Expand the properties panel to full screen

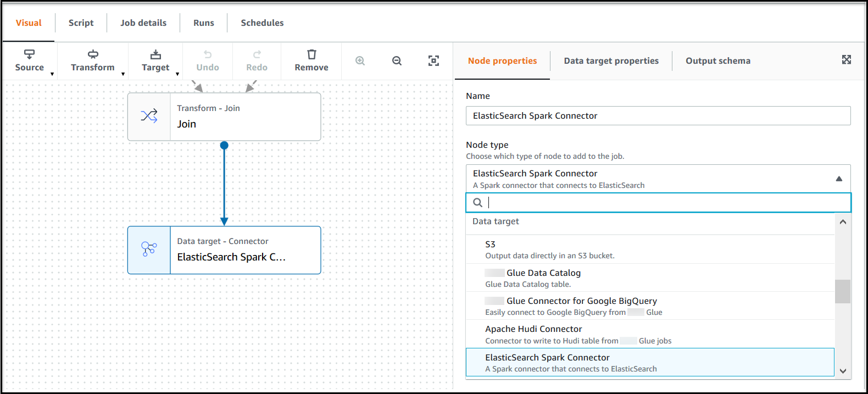(846, 60)
